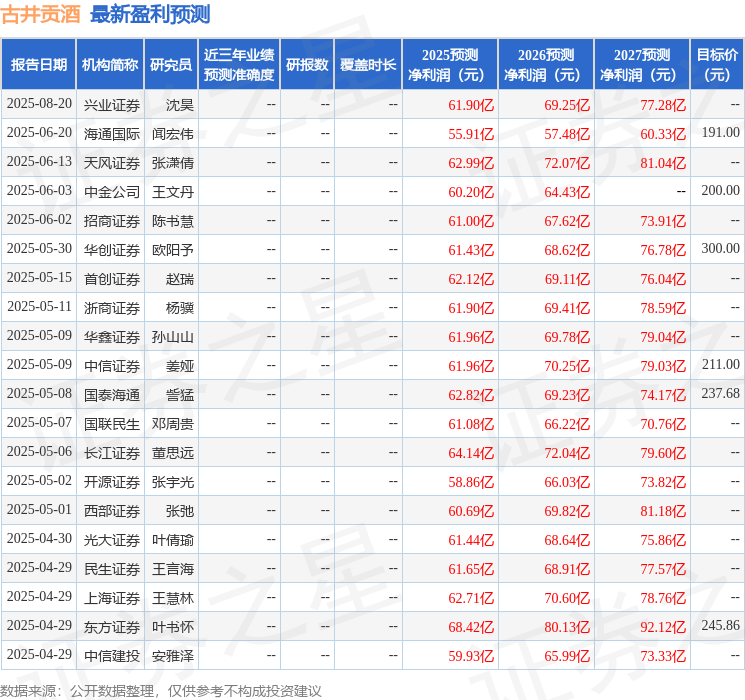745x700 pixels.
Task: Click the institution 国泰海通
Action: click(112, 395)
